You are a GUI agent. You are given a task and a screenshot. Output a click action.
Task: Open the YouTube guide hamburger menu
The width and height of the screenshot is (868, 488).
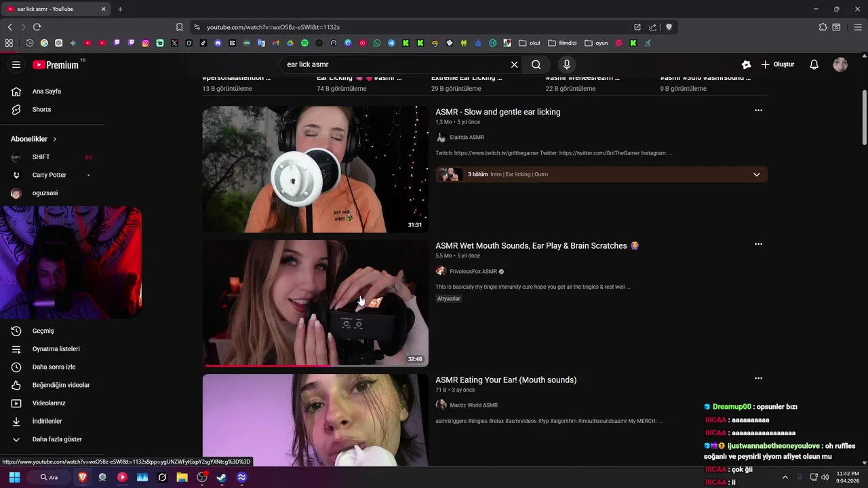[16, 64]
